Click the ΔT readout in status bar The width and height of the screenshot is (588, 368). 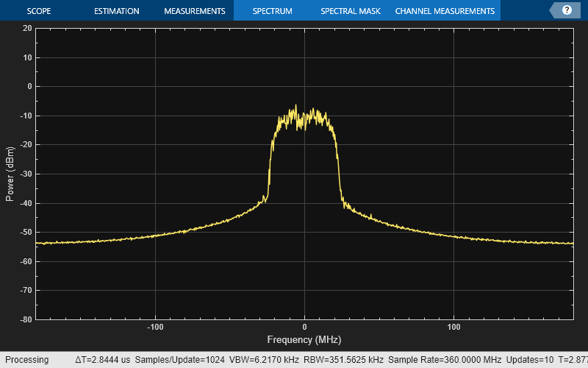pos(103,360)
